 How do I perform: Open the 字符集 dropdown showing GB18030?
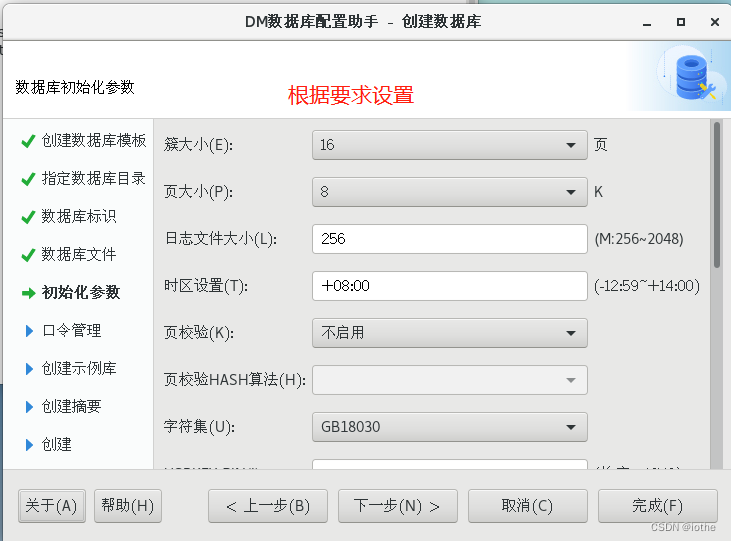(x=449, y=427)
